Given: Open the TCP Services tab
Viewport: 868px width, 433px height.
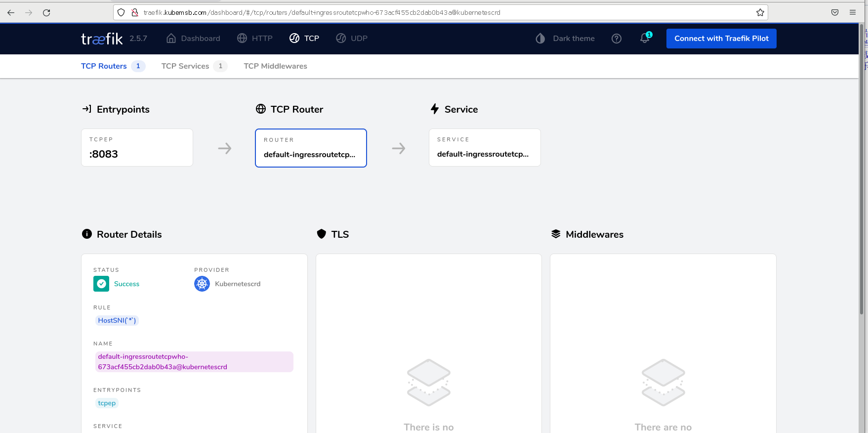Looking at the screenshot, I should click(x=185, y=66).
